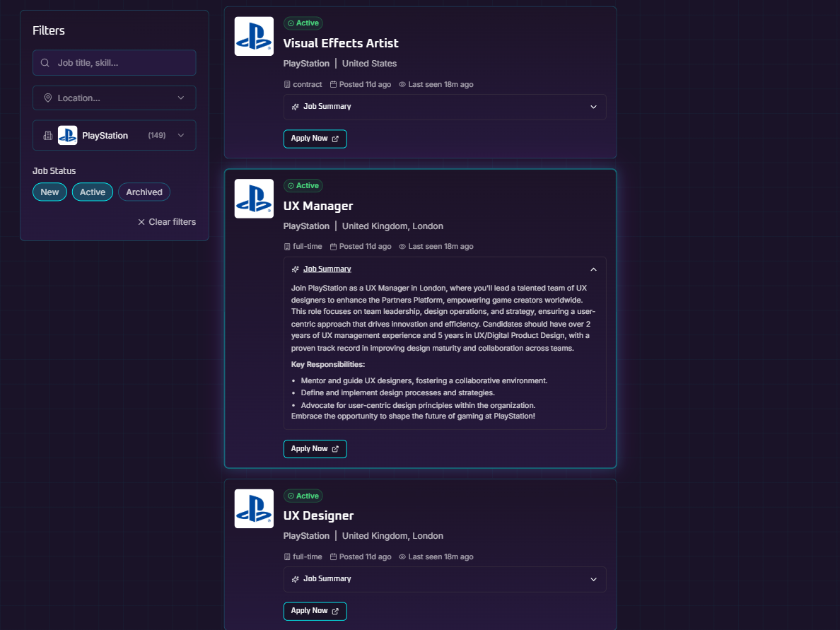Image resolution: width=840 pixels, height=630 pixels.
Task: Clear filters in the Filters panel
Action: point(167,222)
